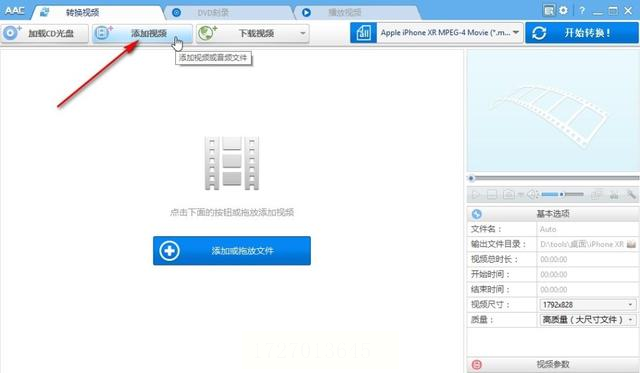Viewport: 640px width, 373px height.
Task: Open the output profile device icon
Action: pos(363,33)
